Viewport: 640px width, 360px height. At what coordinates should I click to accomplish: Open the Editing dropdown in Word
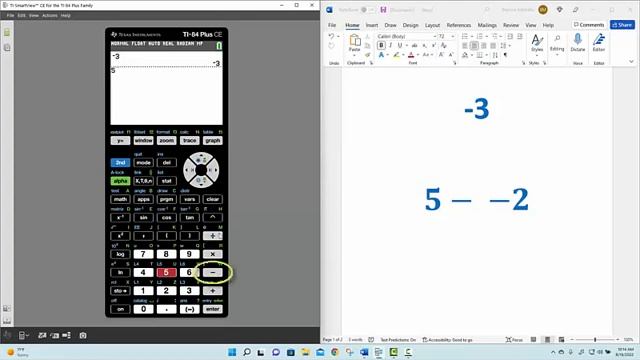click(557, 44)
